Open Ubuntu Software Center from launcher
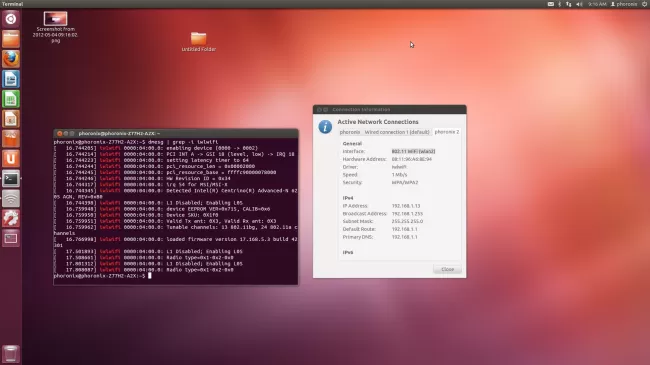This screenshot has height=365, width=650. pos(11,139)
